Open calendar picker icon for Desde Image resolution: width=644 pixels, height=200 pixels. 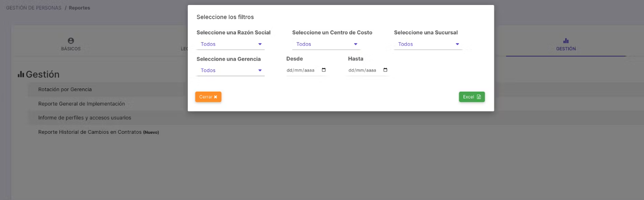coord(323,70)
